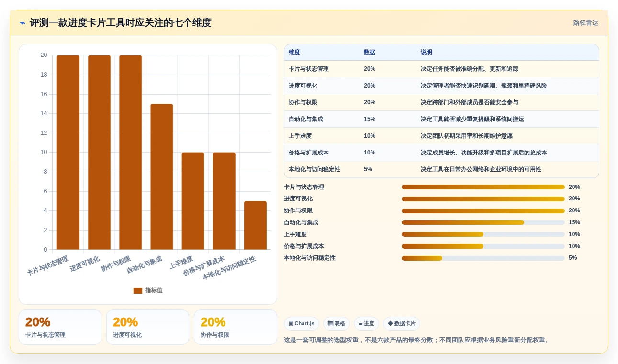
Task: Click the 进度可视化 bar in chart
Action: coord(99,153)
